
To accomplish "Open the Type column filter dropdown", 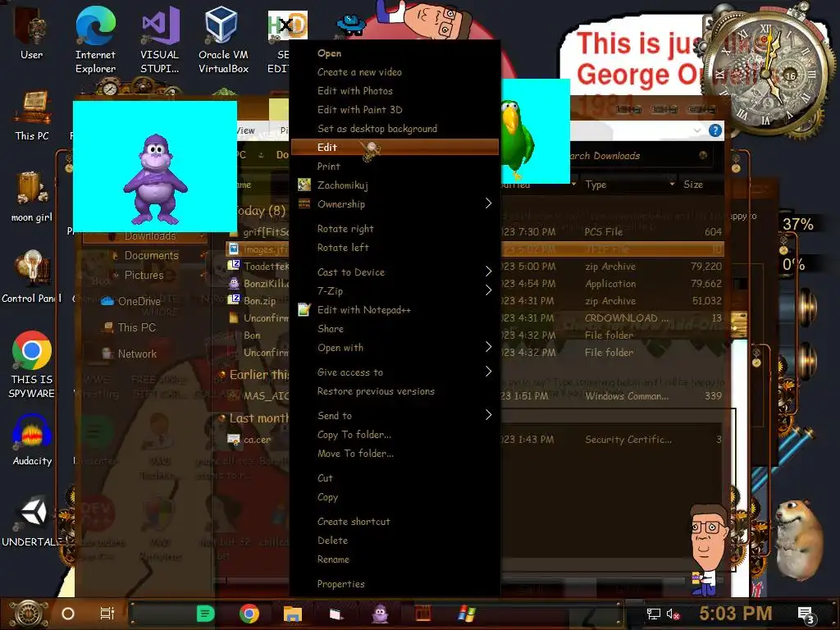I will (672, 185).
